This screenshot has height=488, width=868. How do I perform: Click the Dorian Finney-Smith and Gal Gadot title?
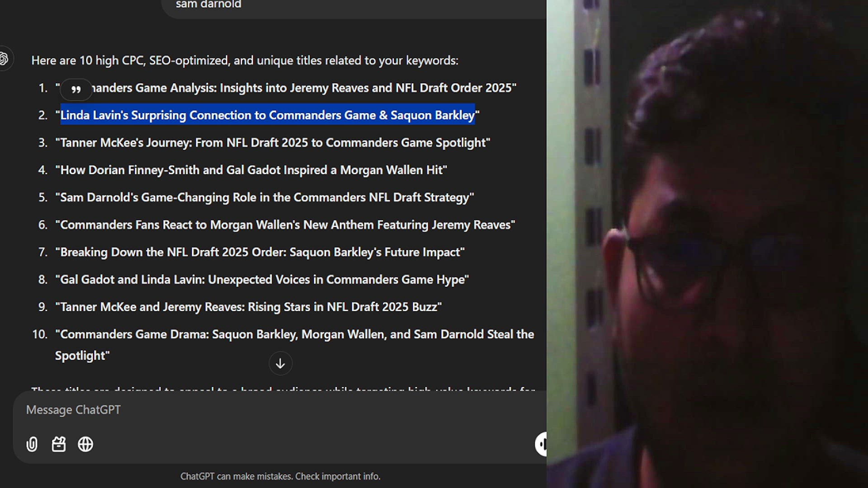[251, 170]
